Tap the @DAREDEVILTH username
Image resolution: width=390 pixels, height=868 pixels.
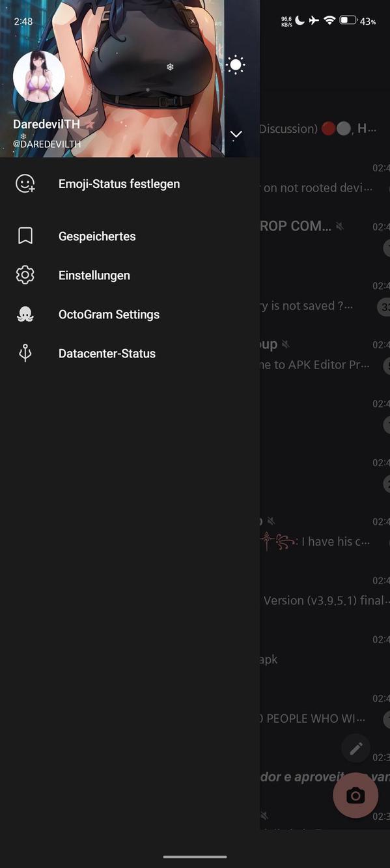point(46,144)
